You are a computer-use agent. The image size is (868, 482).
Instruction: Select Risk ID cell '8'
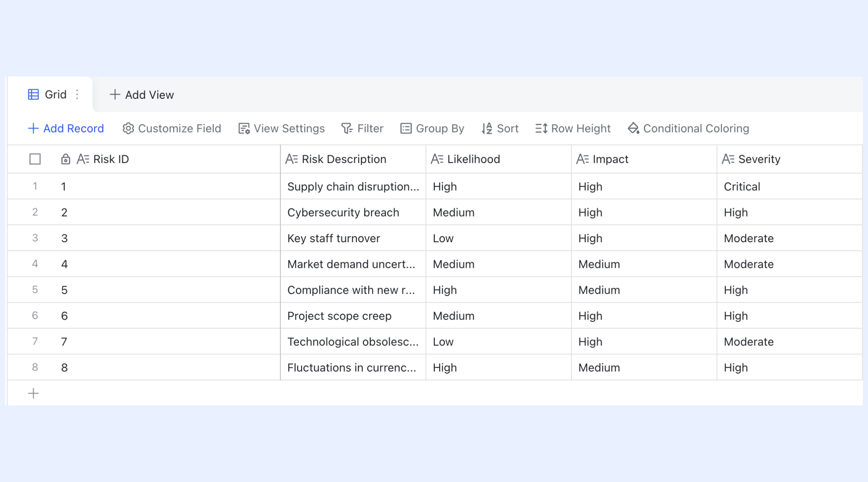click(x=168, y=368)
